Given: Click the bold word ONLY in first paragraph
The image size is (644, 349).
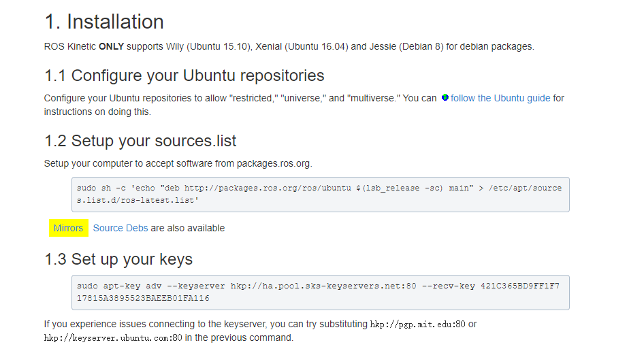Looking at the screenshot, I should pos(111,46).
